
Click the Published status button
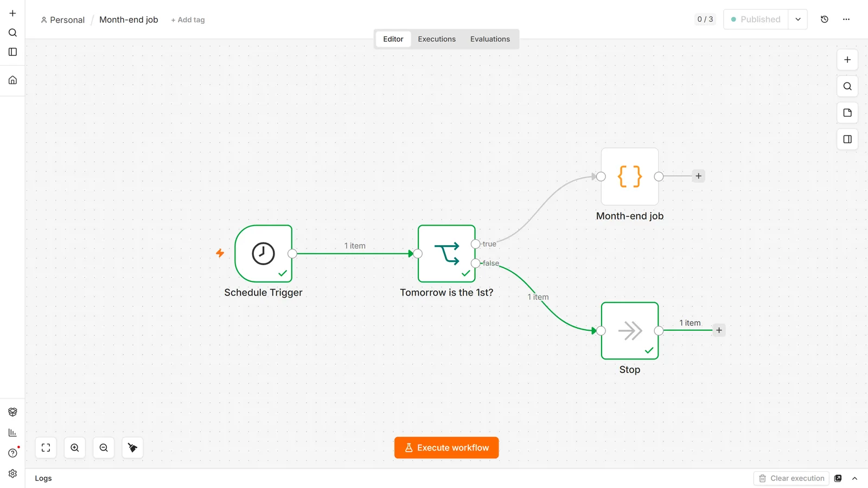pos(756,20)
